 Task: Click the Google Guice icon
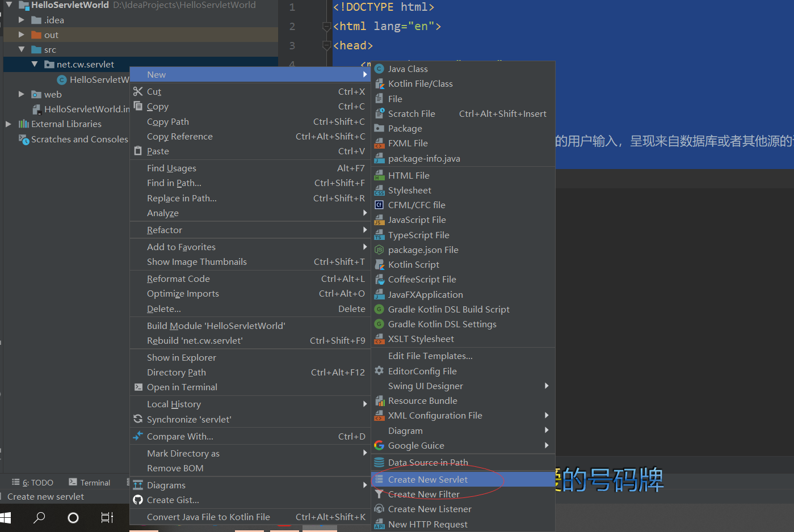coord(380,445)
